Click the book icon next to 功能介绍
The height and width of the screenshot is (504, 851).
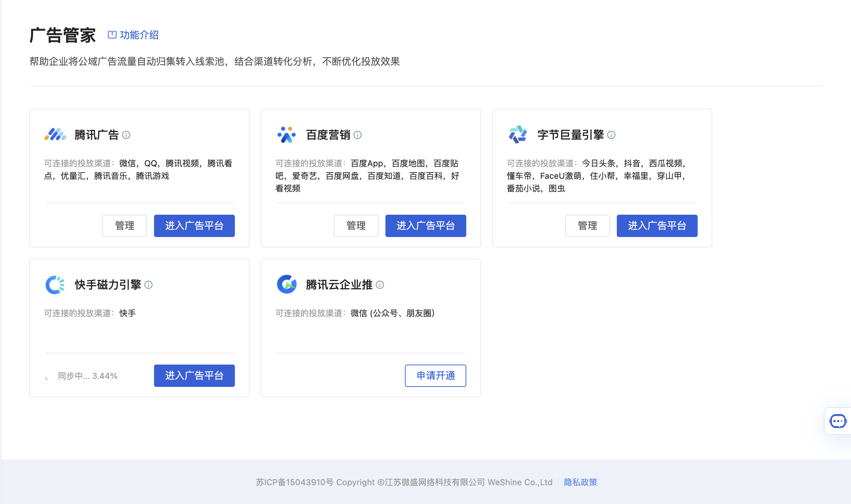click(x=112, y=35)
